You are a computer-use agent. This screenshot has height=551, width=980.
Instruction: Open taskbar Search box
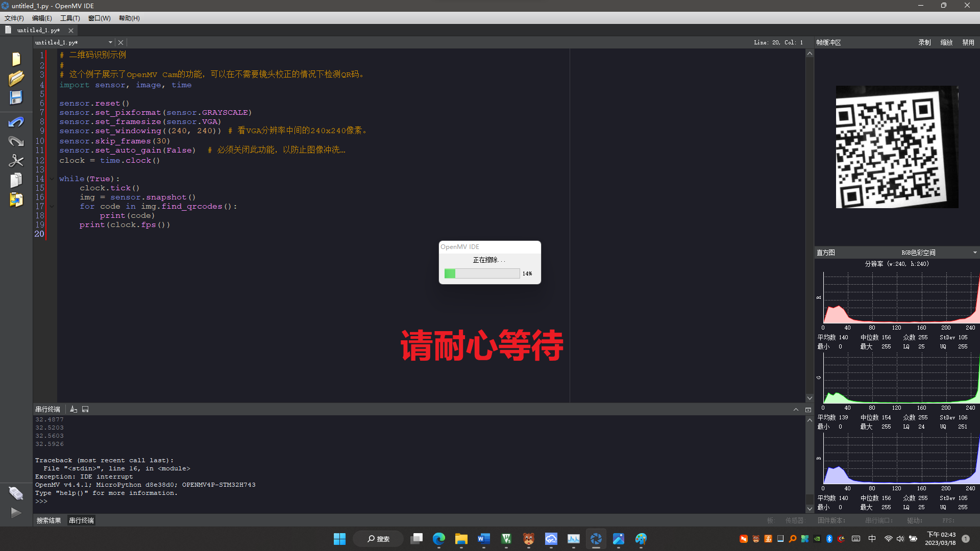pyautogui.click(x=379, y=539)
